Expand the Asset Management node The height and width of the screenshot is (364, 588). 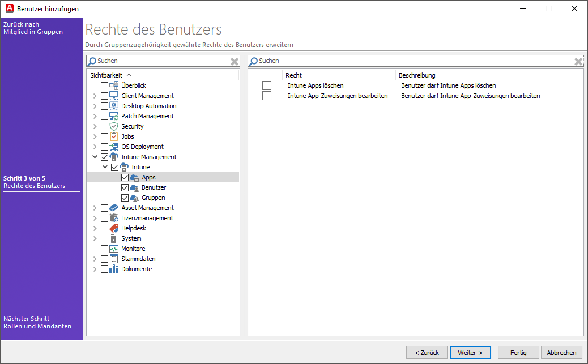click(95, 207)
